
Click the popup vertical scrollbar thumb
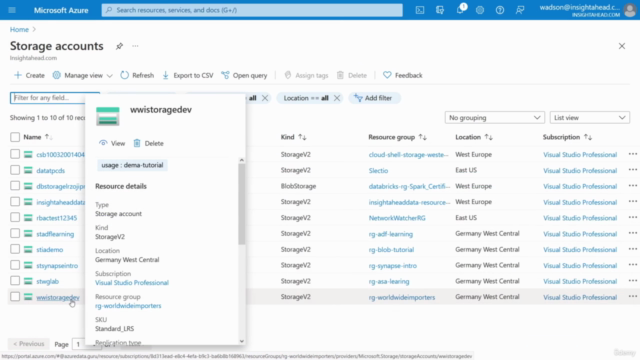tap(242, 204)
